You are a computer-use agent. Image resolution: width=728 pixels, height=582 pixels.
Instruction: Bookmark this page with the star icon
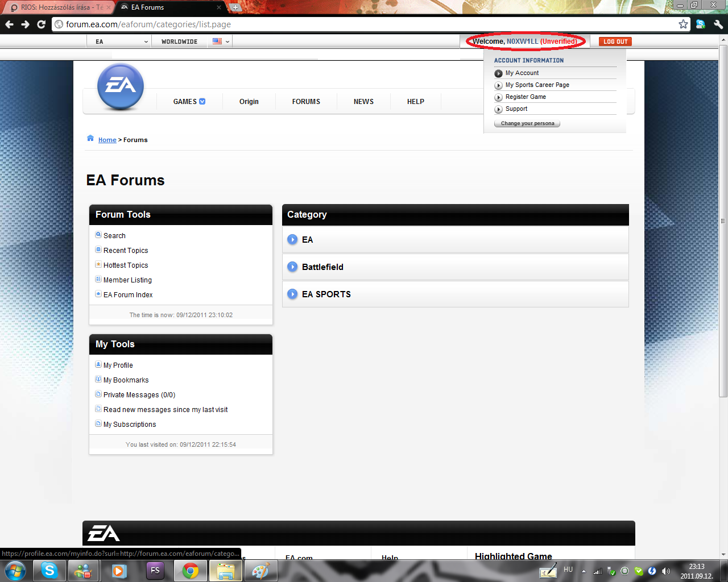683,24
